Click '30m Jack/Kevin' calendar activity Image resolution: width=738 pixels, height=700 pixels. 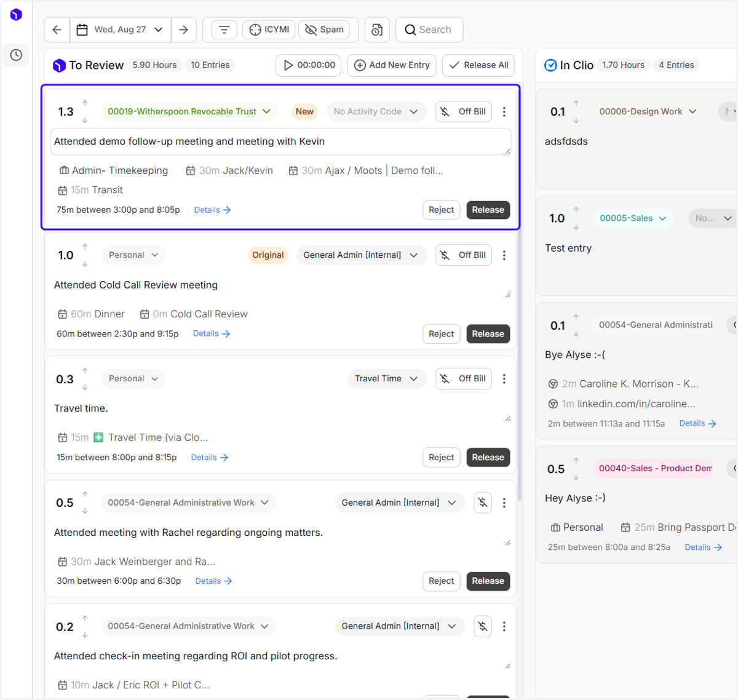point(229,171)
